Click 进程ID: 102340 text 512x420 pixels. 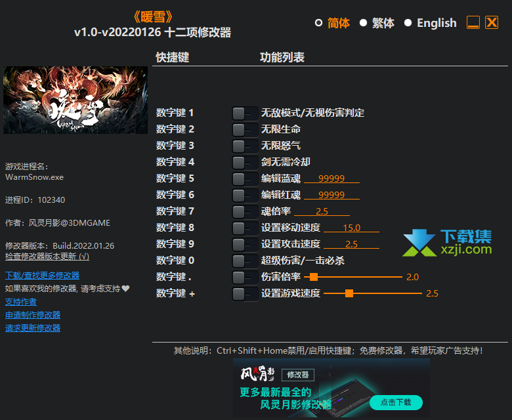pos(35,200)
